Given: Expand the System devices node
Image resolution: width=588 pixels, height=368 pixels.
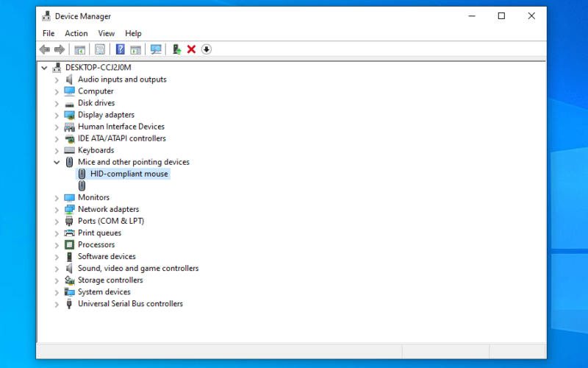Looking at the screenshot, I should point(57,292).
